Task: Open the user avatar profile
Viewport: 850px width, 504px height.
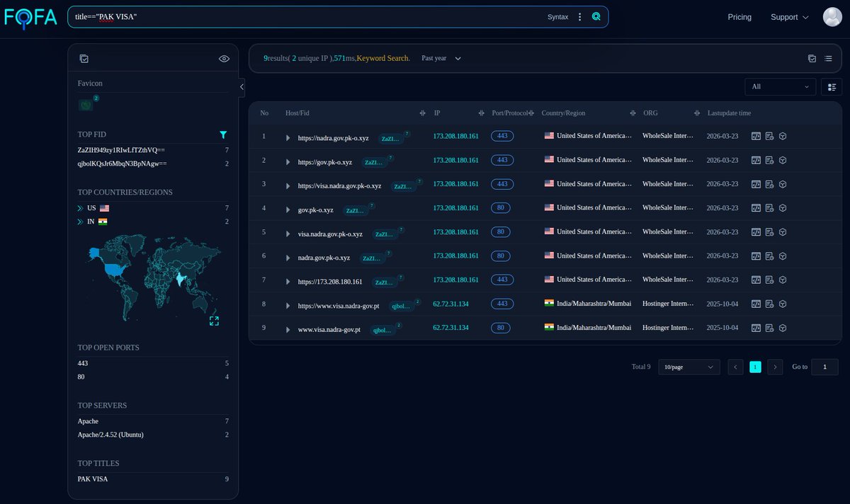Action: pos(832,17)
